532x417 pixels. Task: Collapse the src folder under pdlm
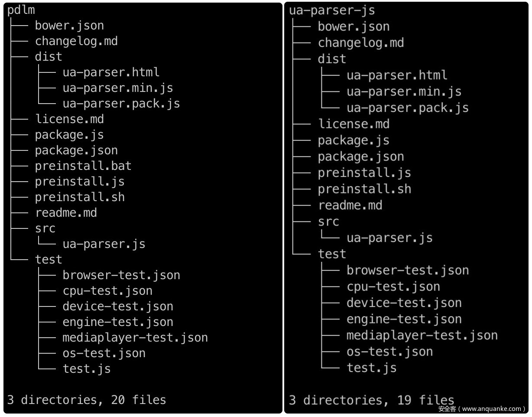(45, 228)
